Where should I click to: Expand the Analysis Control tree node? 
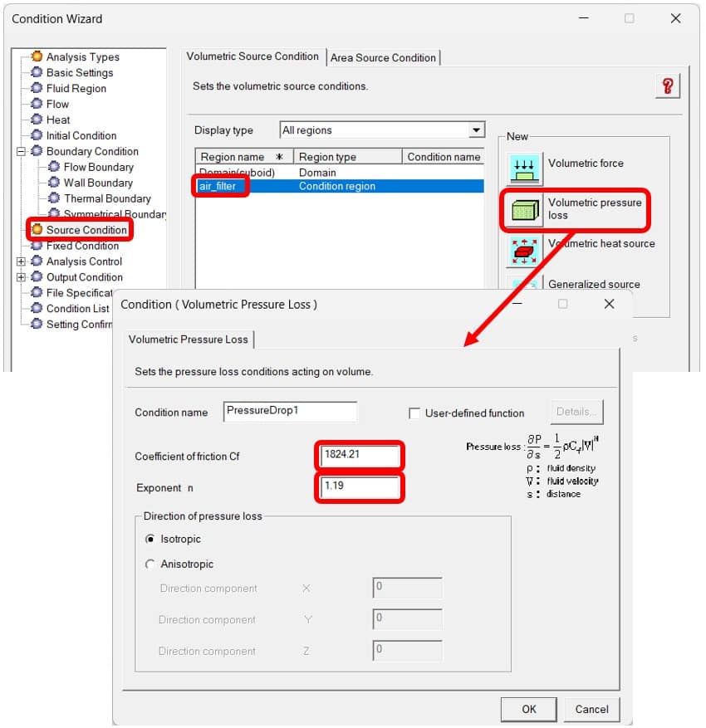[21, 261]
